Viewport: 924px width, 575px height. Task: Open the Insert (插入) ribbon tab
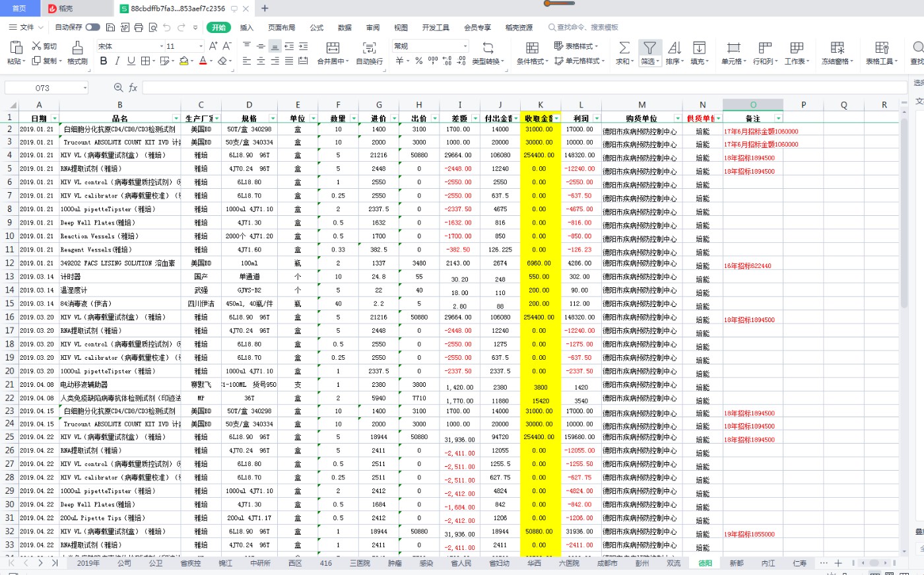[247, 27]
